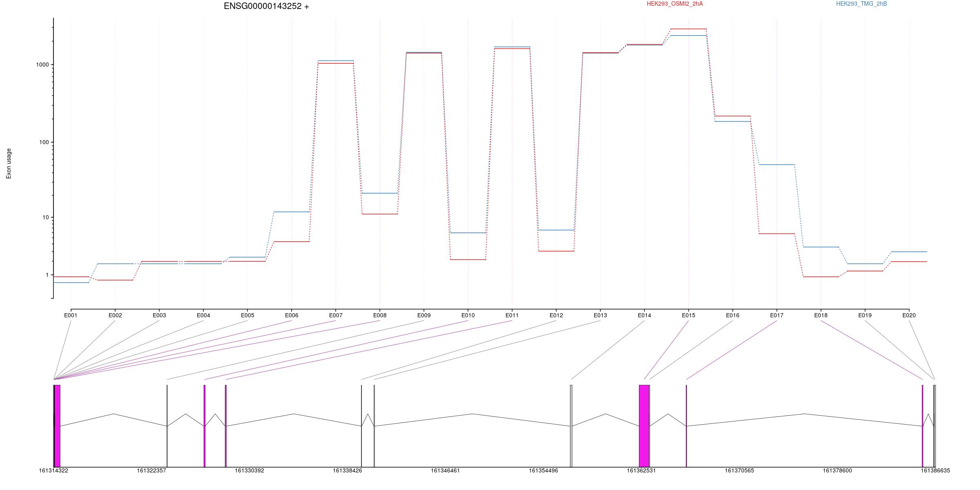
Task: Click genomic coordinate 161378600
Action: (x=837, y=470)
